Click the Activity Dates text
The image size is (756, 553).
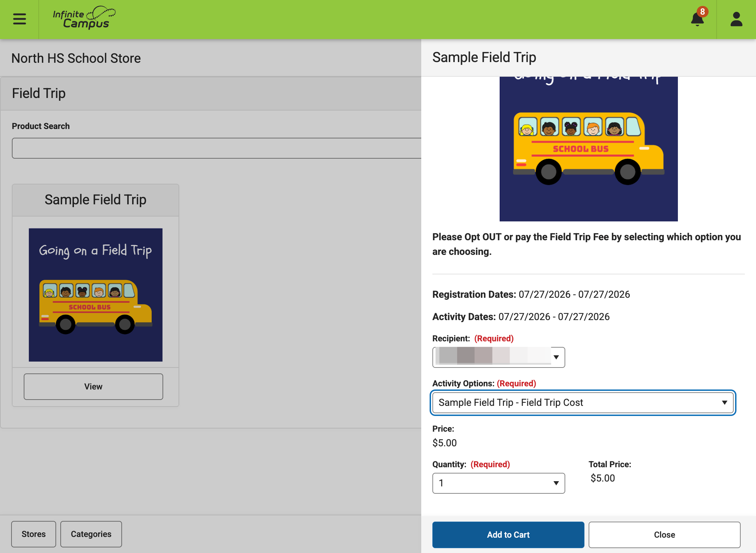pos(521,317)
